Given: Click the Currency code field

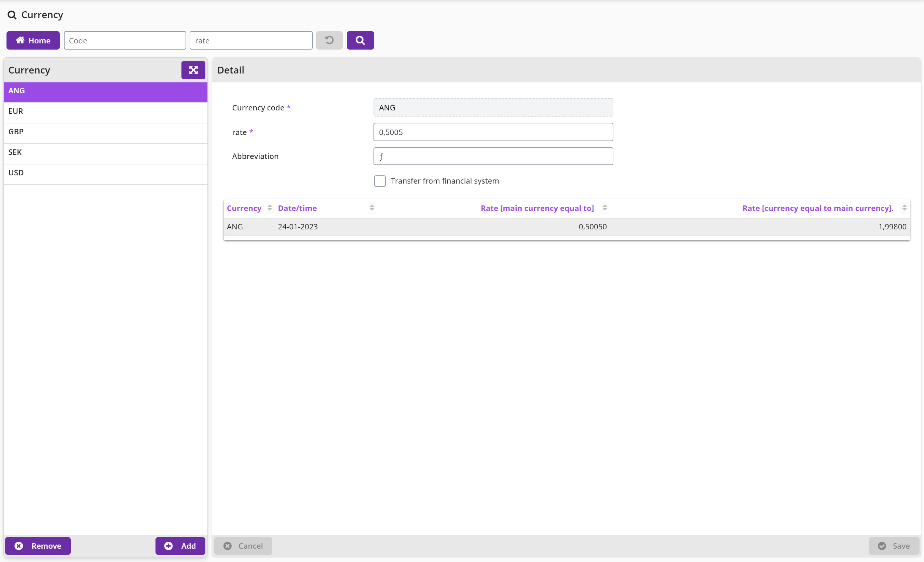Looking at the screenshot, I should point(493,108).
